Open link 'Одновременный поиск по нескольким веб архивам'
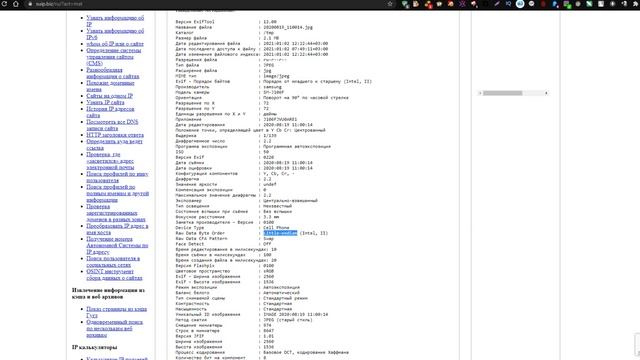This screenshot has width=640, height=360. [x=114, y=329]
